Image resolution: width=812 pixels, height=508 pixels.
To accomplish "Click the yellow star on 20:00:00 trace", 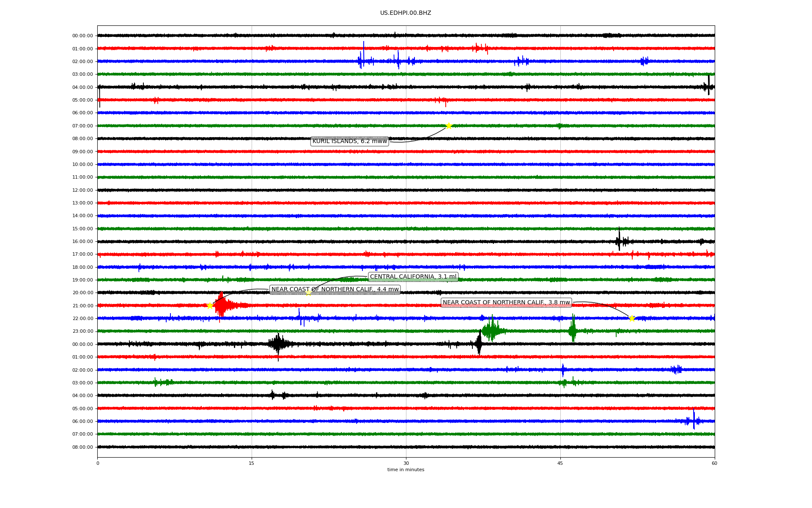I will point(308,293).
